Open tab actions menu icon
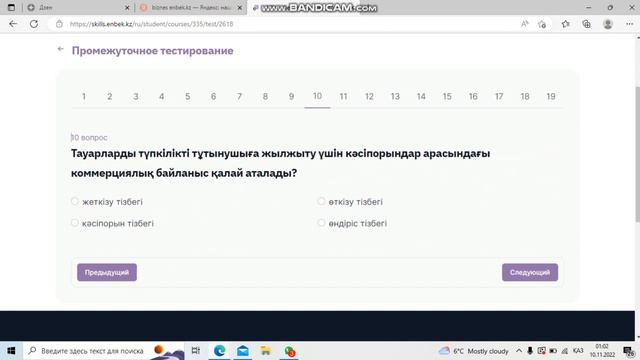The height and width of the screenshot is (360, 640). (x=11, y=7)
